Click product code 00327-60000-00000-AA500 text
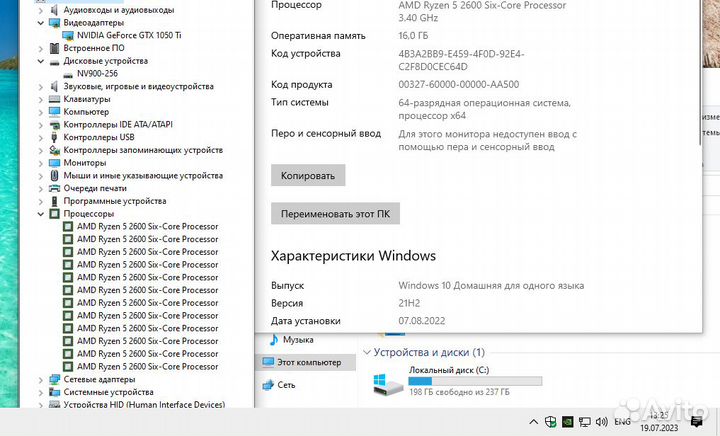 click(458, 84)
